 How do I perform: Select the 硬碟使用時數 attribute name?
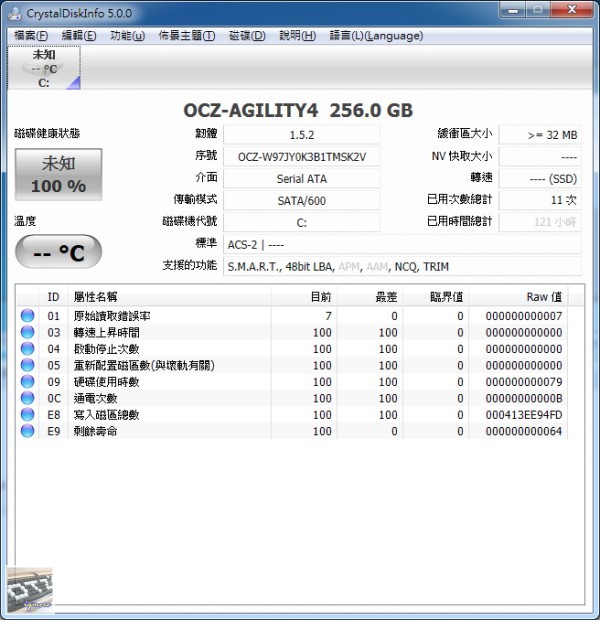[106, 382]
